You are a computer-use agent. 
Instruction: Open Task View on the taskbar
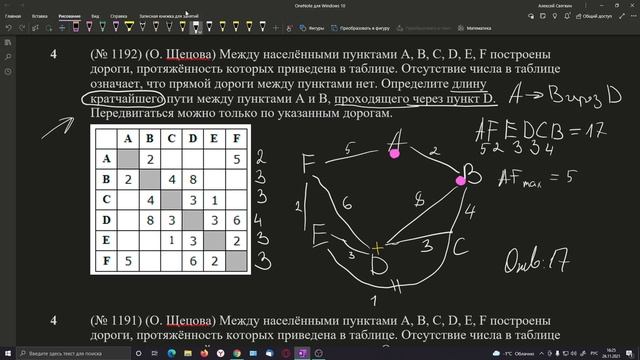[155, 353]
